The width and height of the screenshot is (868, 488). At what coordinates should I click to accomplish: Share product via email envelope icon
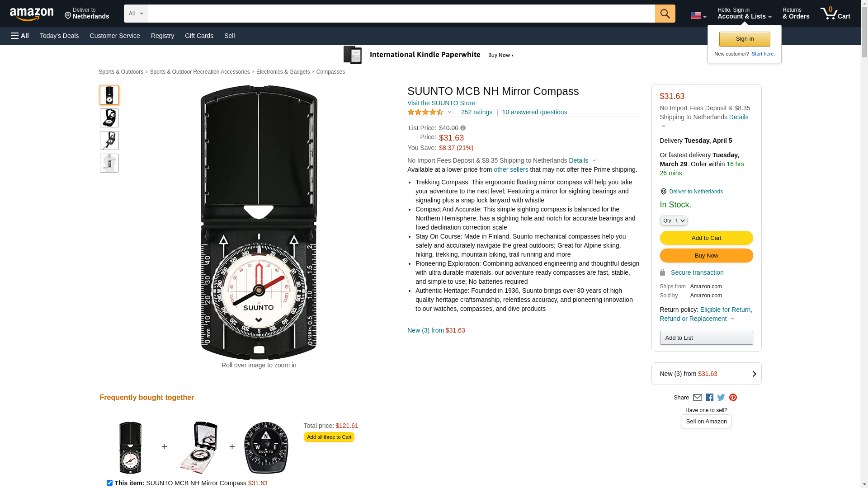[x=697, y=398]
